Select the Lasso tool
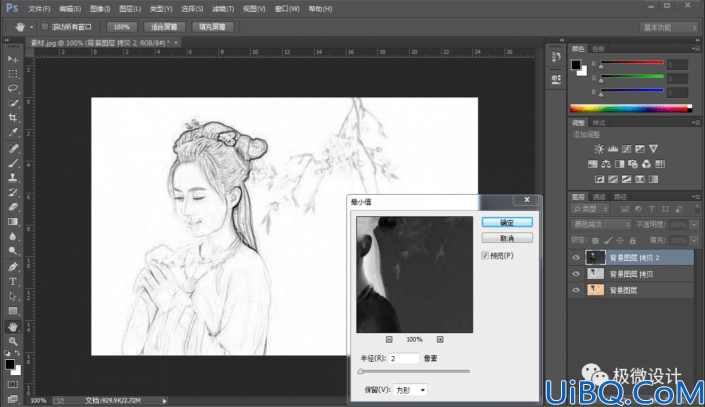Image resolution: width=705 pixels, height=407 pixels. tap(13, 89)
